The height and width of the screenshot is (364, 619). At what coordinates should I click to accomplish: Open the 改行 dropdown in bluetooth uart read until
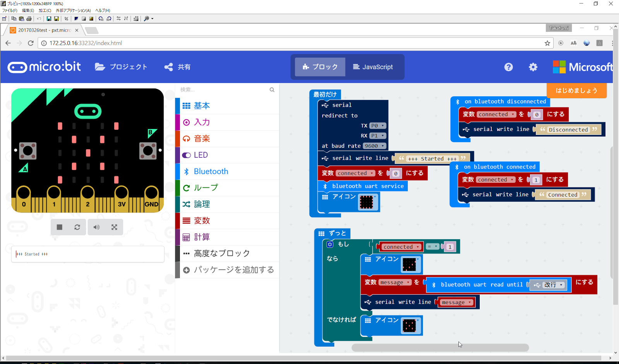coord(552,285)
